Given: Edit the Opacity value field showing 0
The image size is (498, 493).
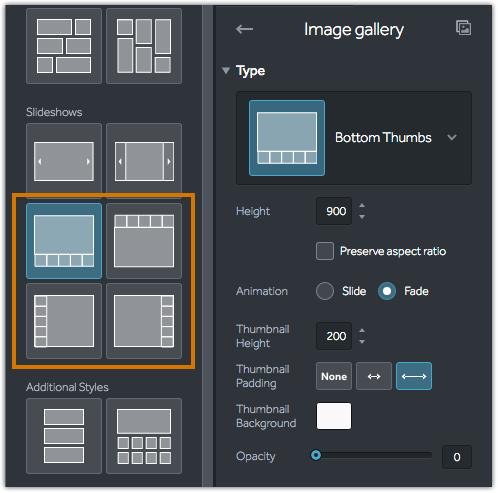Looking at the screenshot, I should click(457, 457).
